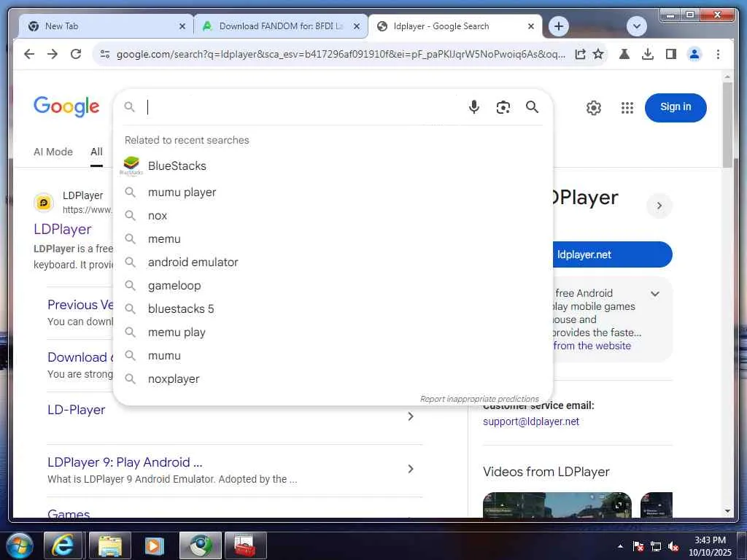
Task: Expand the LDPlayer 9 sitelink chevron
Action: tap(410, 469)
